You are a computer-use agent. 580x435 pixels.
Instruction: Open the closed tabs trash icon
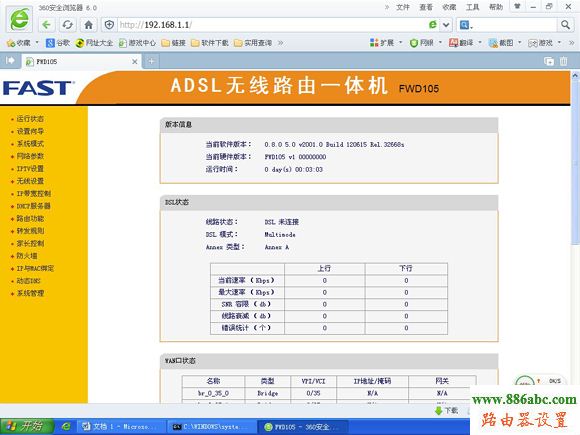[x=563, y=61]
